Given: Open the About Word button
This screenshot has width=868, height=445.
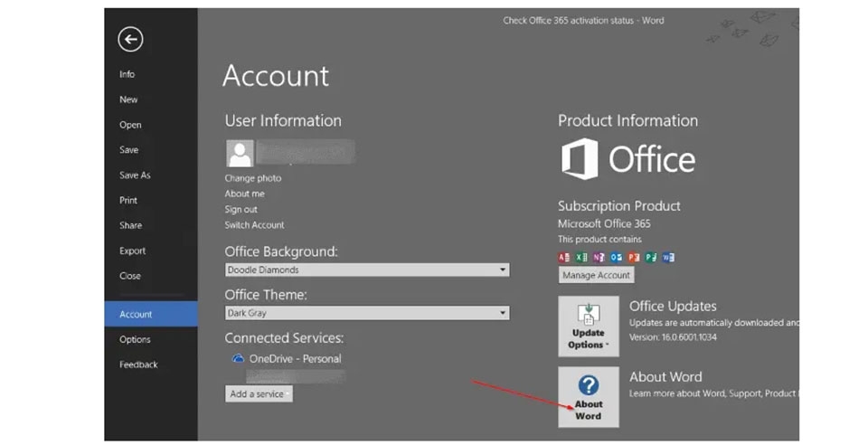Looking at the screenshot, I should point(589,397).
